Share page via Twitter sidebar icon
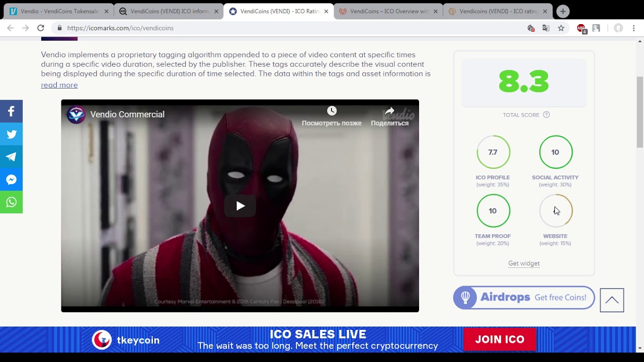The height and width of the screenshot is (362, 644). [11, 134]
